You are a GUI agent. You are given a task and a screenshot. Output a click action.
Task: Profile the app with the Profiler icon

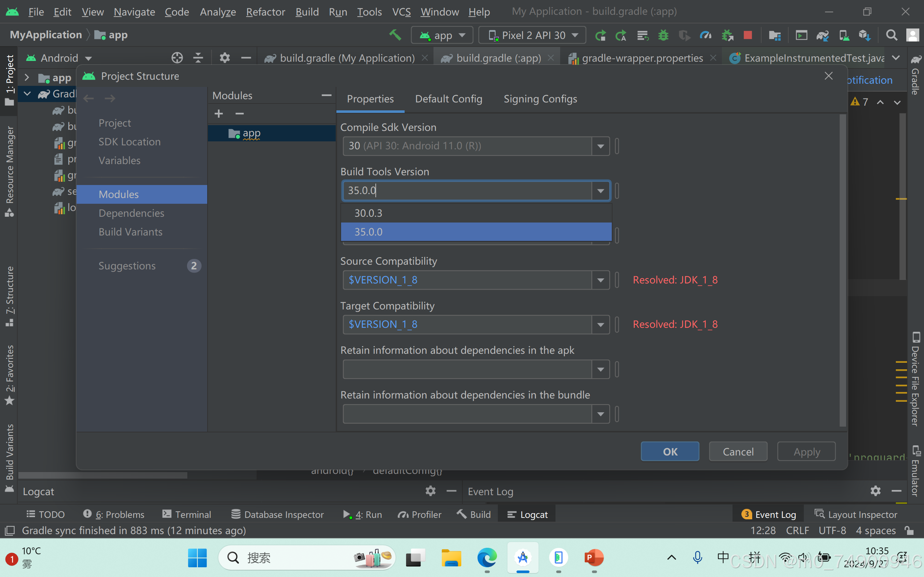706,35
